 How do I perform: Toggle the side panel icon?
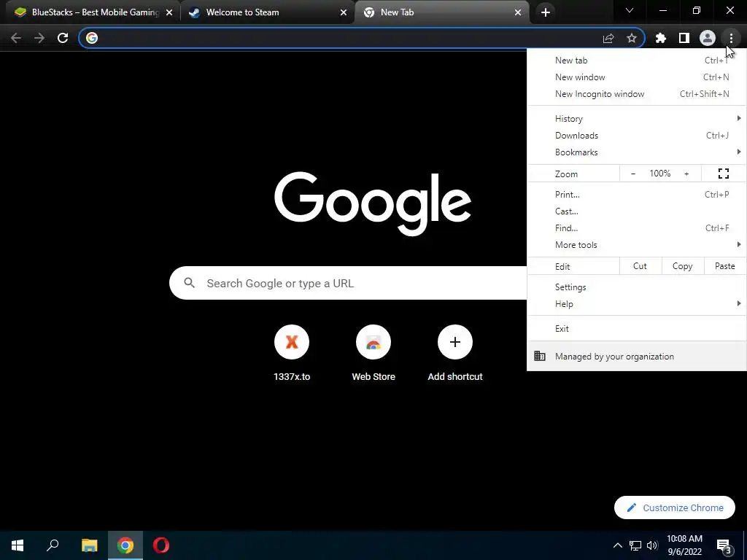point(684,38)
